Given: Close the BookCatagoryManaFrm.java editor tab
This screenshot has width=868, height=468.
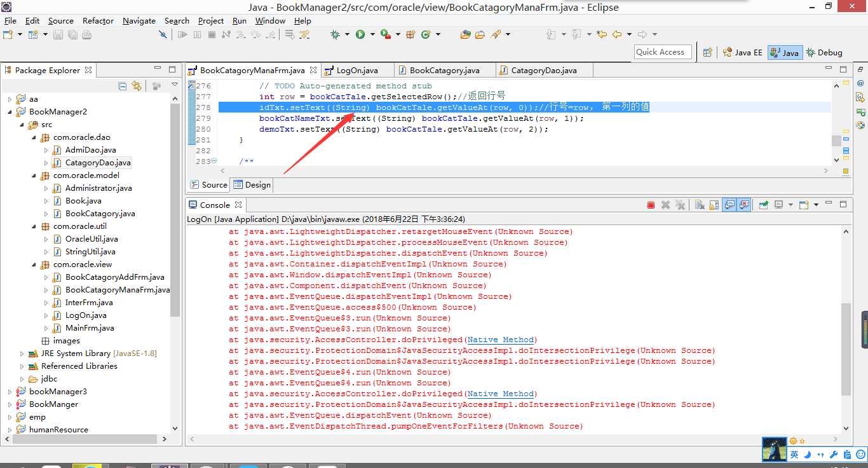Looking at the screenshot, I should pos(313,70).
